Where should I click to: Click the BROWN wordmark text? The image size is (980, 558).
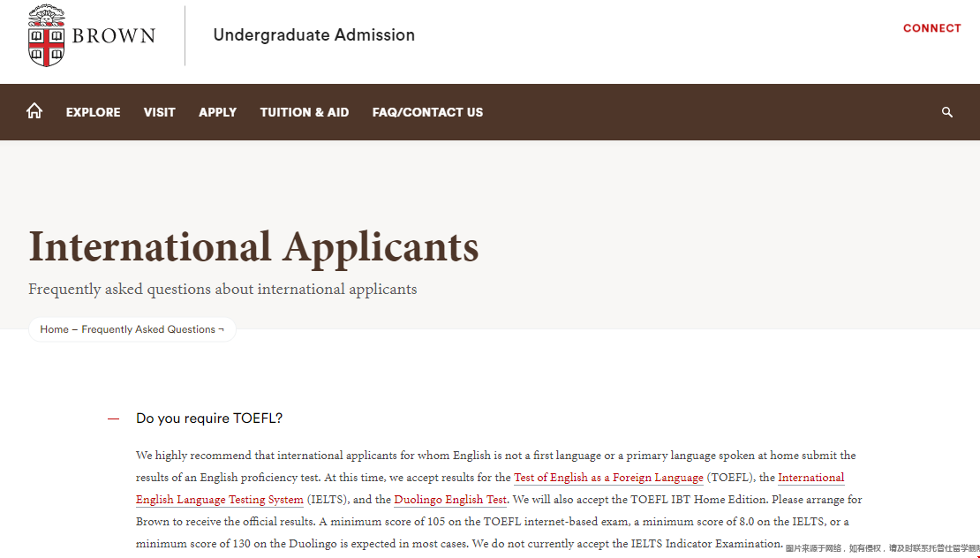click(x=114, y=35)
